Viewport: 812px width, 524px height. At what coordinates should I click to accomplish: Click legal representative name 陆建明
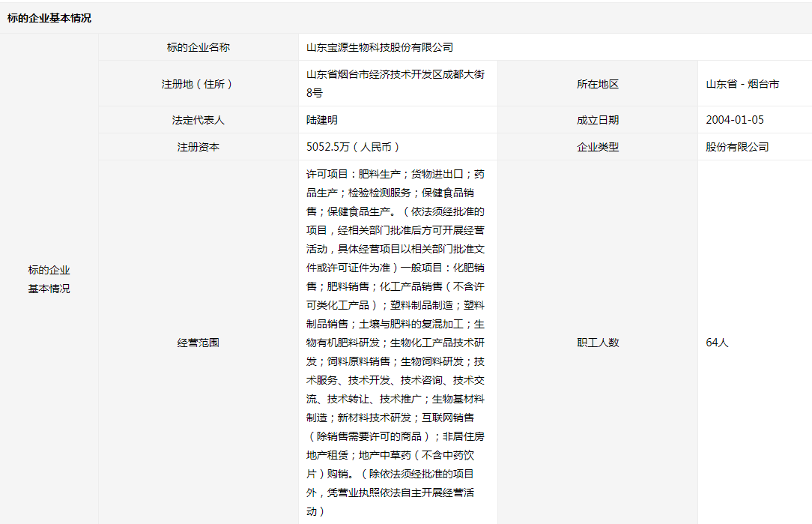(x=321, y=120)
